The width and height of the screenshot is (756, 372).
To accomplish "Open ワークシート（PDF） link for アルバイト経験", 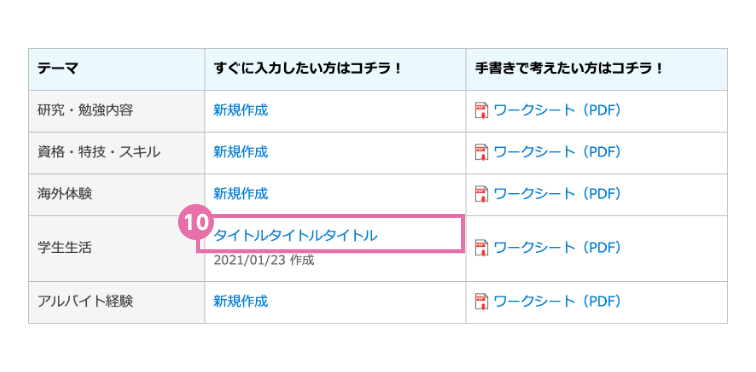I will pos(557,302).
